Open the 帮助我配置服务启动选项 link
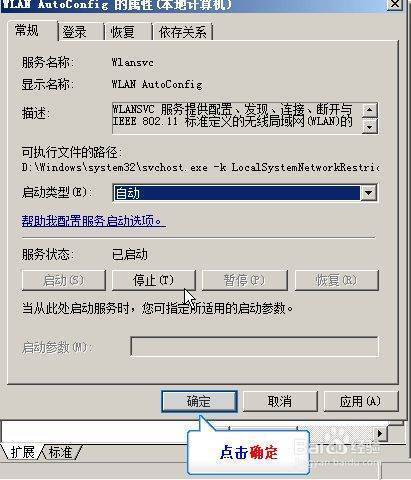411x480 pixels. 94,220
